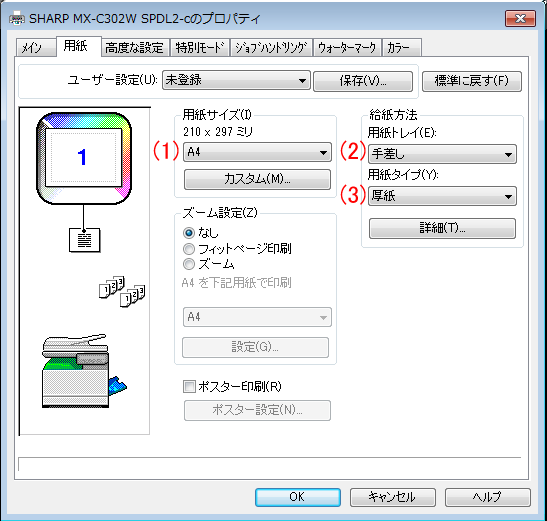Click the カスタム(M)... button

tap(257, 179)
